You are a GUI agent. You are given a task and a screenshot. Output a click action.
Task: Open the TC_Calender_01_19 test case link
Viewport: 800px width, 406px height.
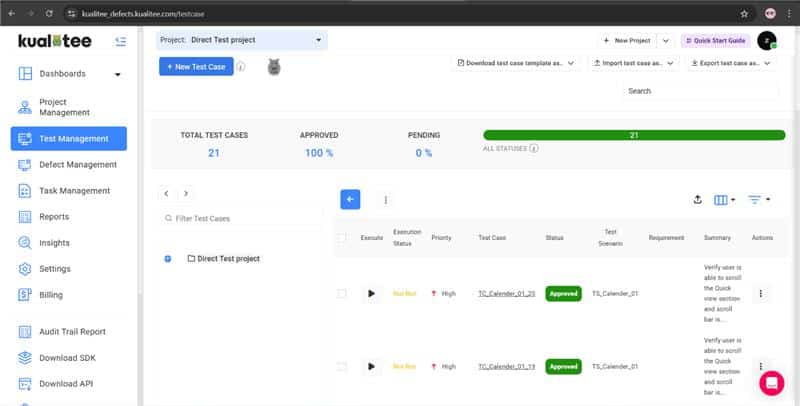click(x=506, y=367)
